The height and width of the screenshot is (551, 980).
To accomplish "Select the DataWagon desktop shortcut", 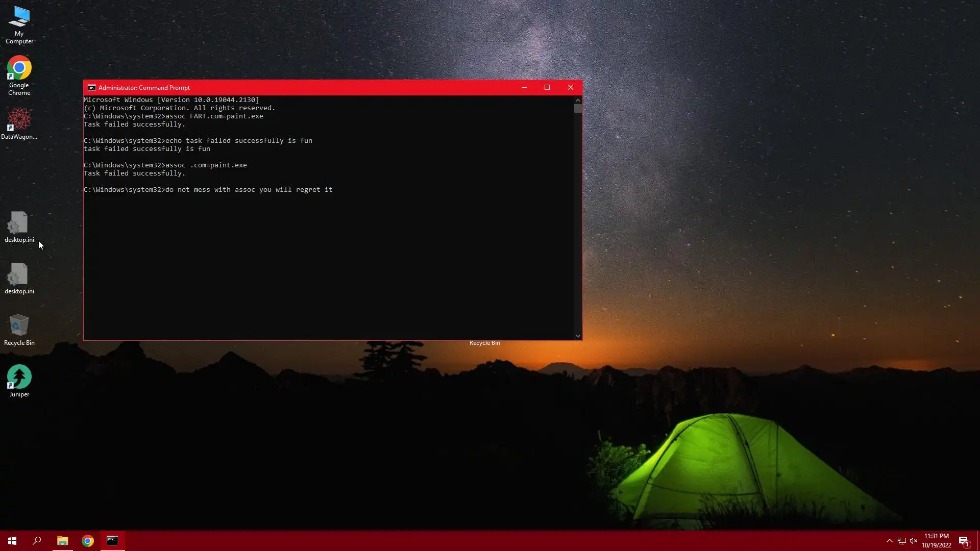I will pyautogui.click(x=19, y=120).
